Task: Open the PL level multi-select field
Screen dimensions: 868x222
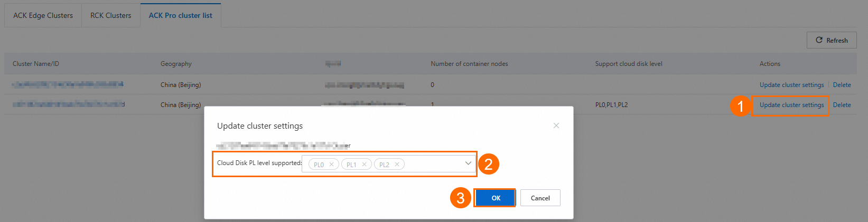Action: 388,163
